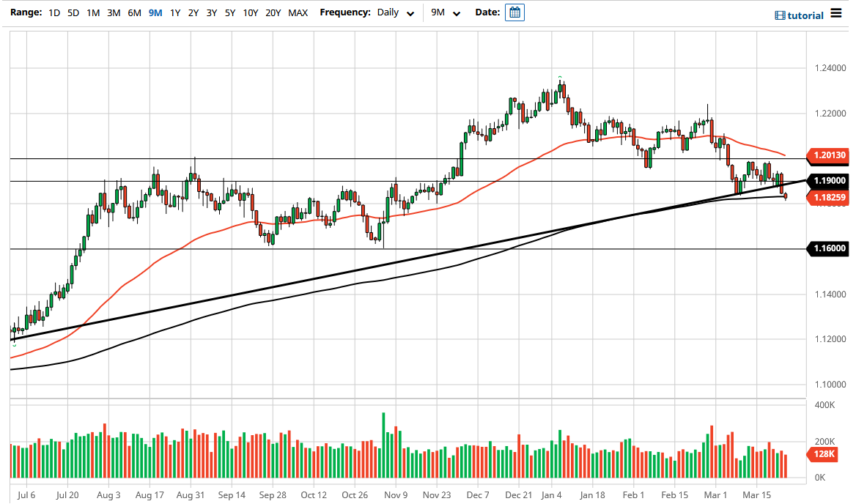Viewport: 856px width, 504px height.
Task: Switch to the MAX range
Action: (298, 12)
